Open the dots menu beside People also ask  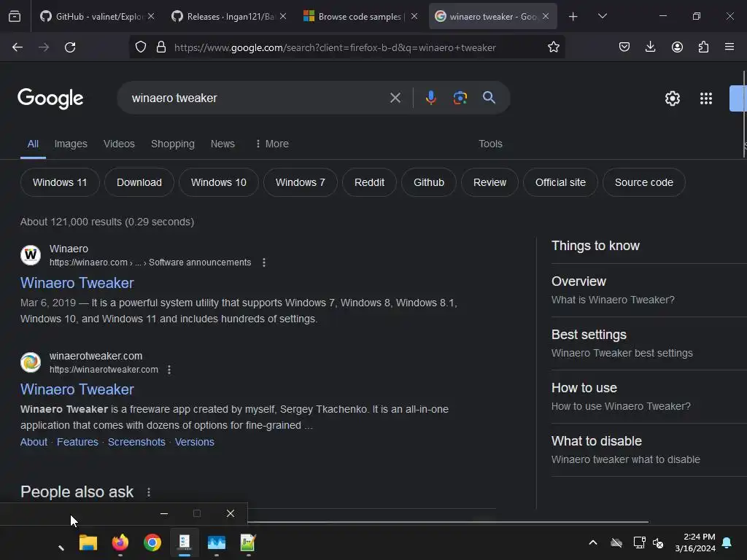click(x=149, y=492)
